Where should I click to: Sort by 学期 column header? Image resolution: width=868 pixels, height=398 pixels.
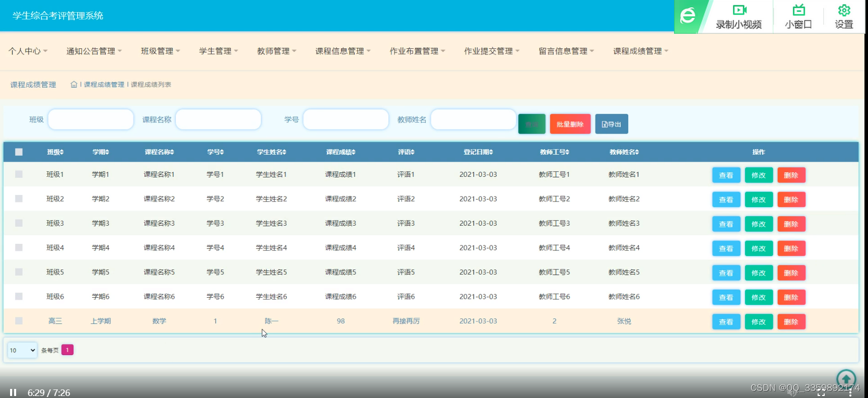click(x=101, y=152)
